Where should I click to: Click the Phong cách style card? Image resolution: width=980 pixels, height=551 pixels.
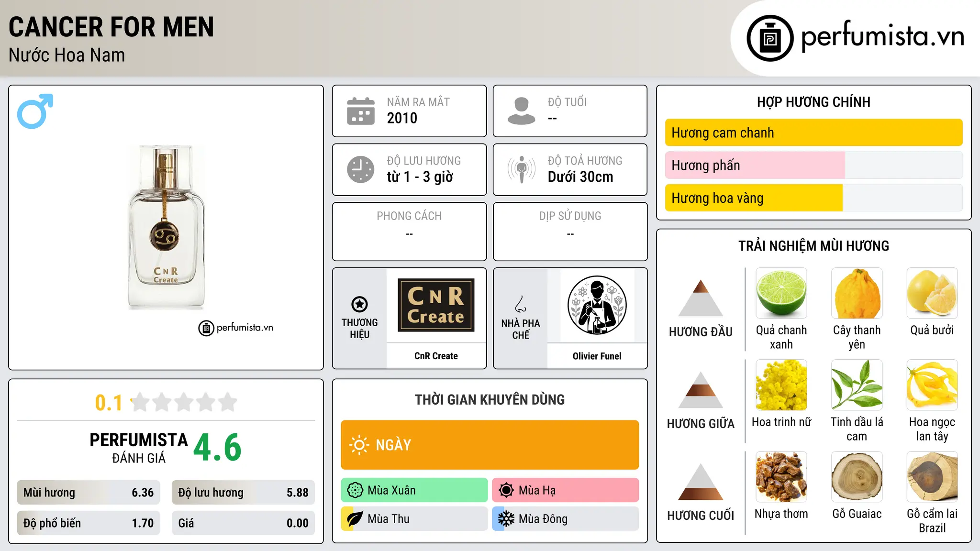point(409,231)
